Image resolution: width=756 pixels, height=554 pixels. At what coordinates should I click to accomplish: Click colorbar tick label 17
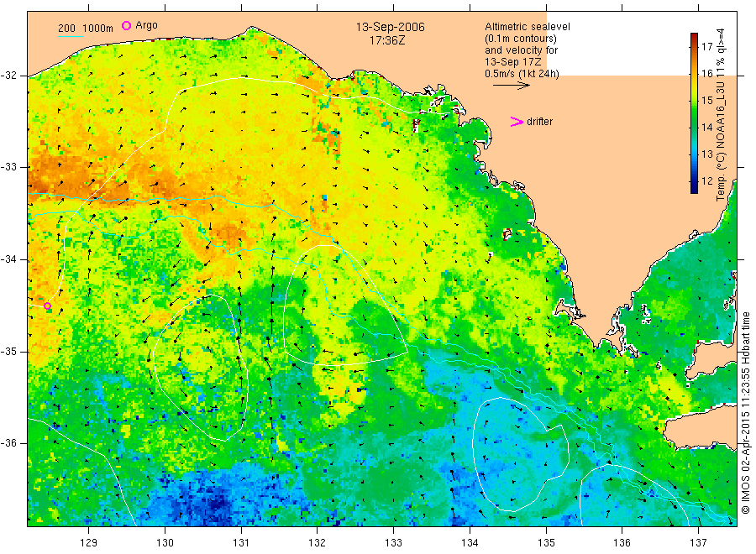pyautogui.click(x=706, y=47)
